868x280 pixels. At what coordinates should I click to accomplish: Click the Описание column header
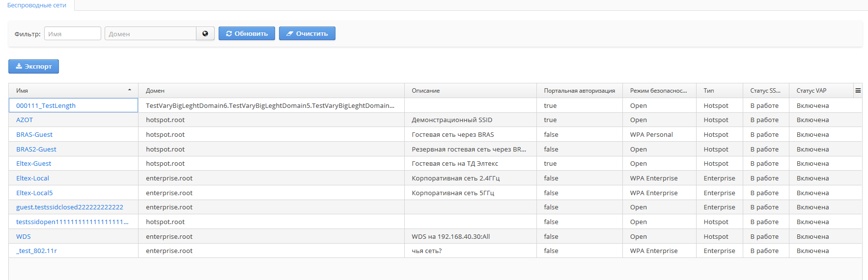[x=425, y=91]
